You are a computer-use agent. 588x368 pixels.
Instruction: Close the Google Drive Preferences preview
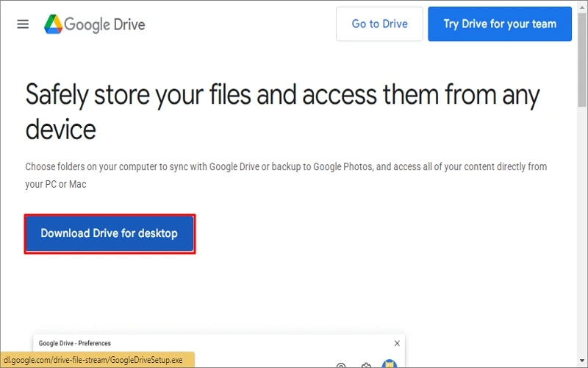tap(397, 343)
